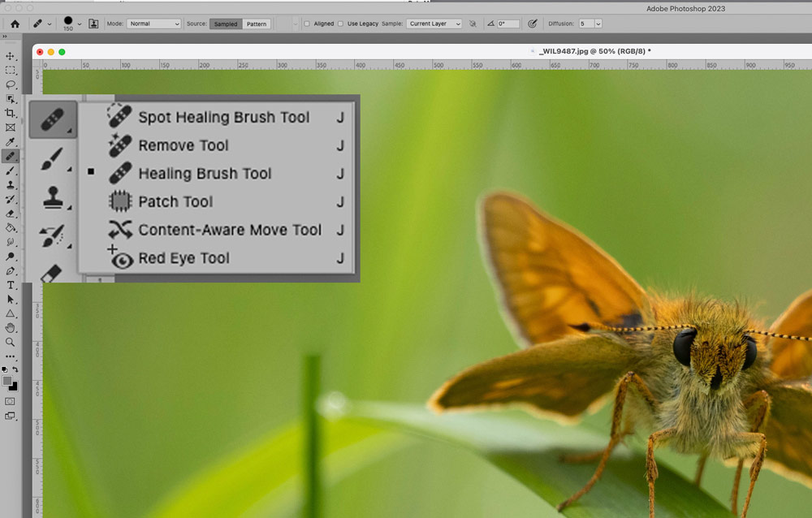Viewport: 812px width, 518px height.
Task: Set healing Source to Pattern
Action: pos(257,24)
